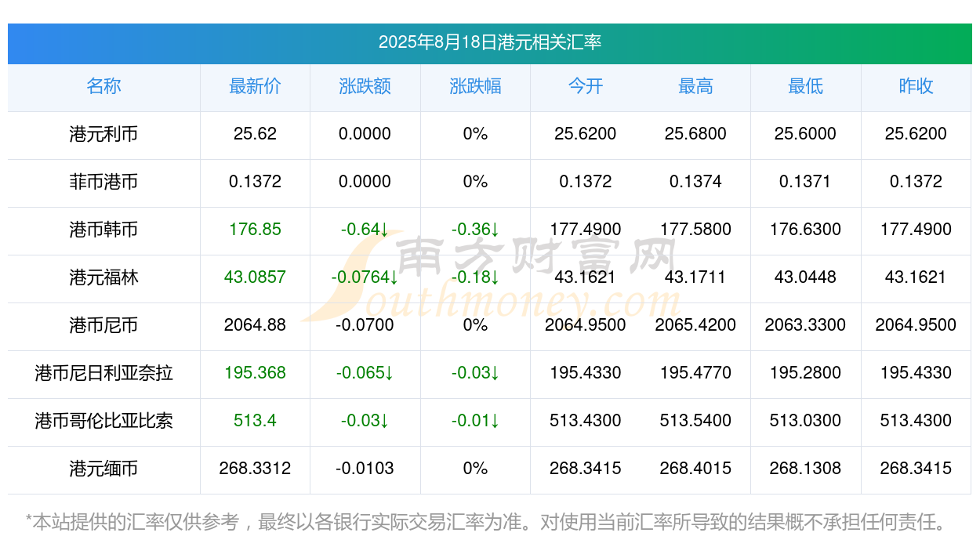Click latest price 2064.88 for 港币尼币

pos(255,325)
